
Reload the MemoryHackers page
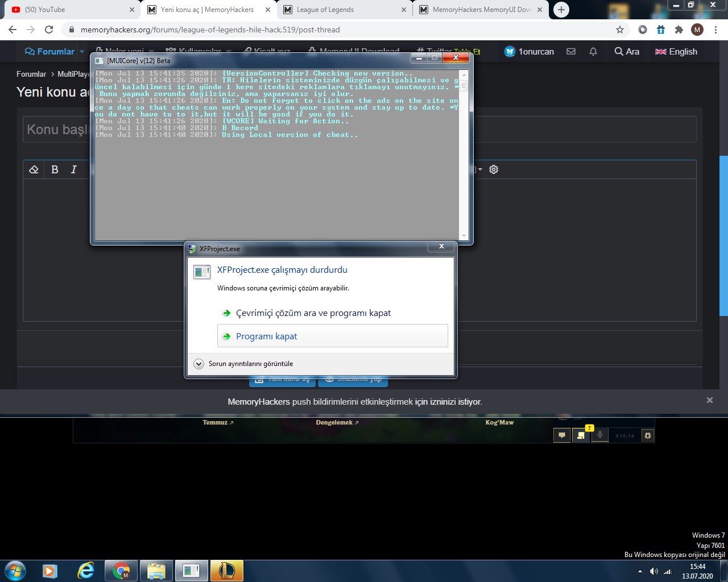[x=49, y=30]
